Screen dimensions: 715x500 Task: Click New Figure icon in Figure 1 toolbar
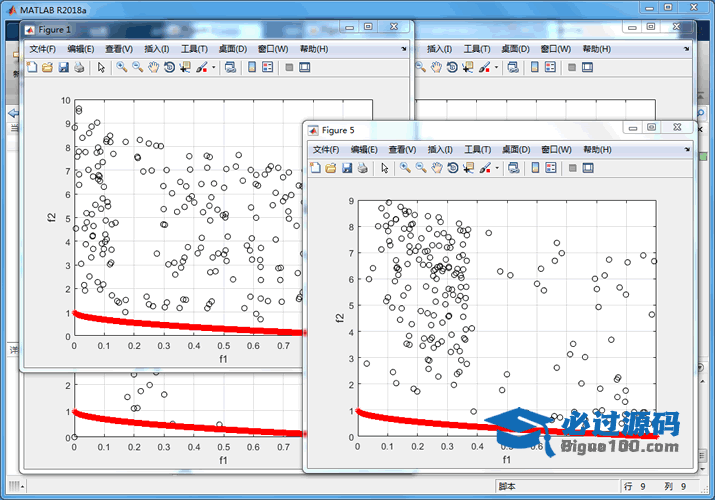[x=32, y=67]
